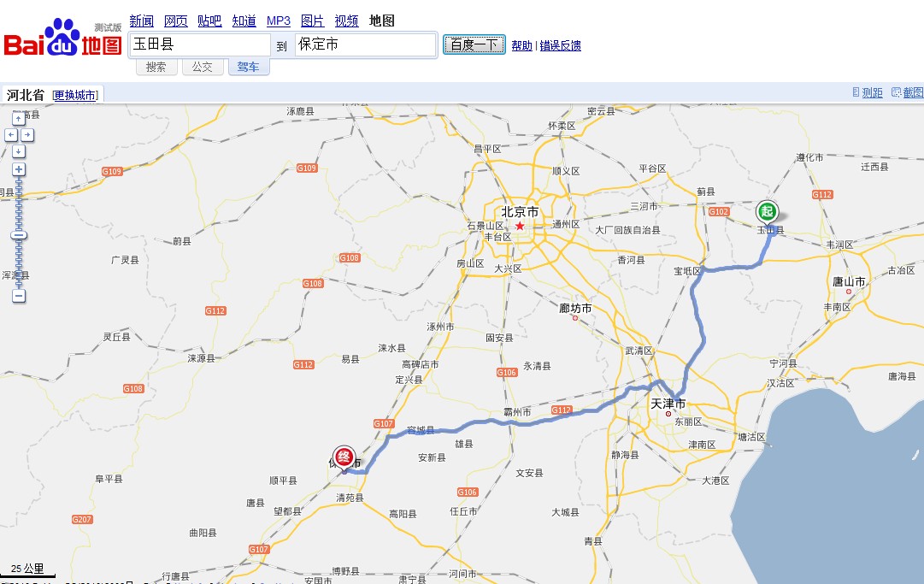Click the 密云县 label on map
This screenshot has height=584, width=924.
[x=601, y=111]
